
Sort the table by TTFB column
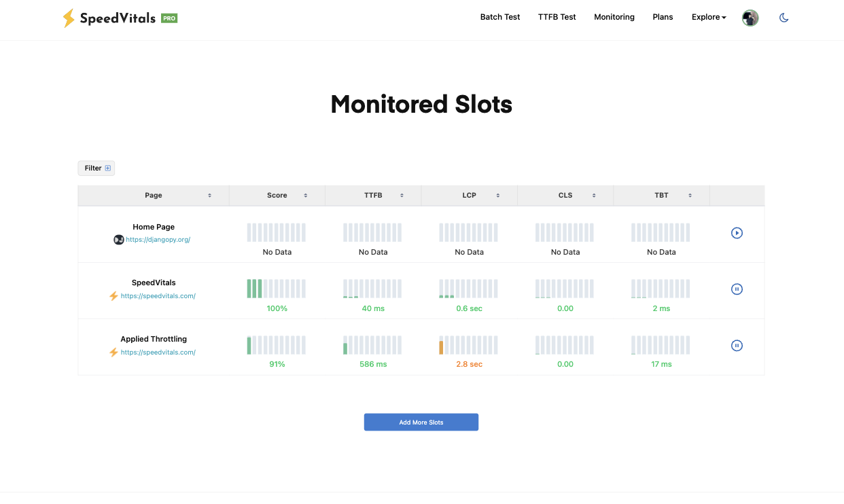(402, 196)
